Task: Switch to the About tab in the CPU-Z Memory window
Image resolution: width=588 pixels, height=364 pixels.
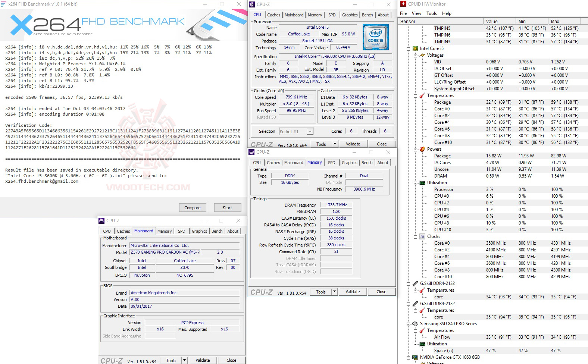Action: click(x=383, y=163)
